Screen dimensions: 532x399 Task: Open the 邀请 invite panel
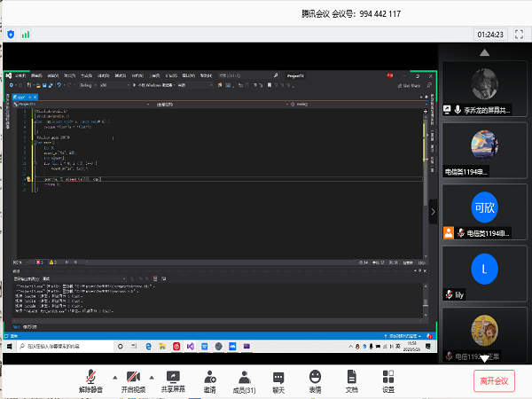point(209,380)
